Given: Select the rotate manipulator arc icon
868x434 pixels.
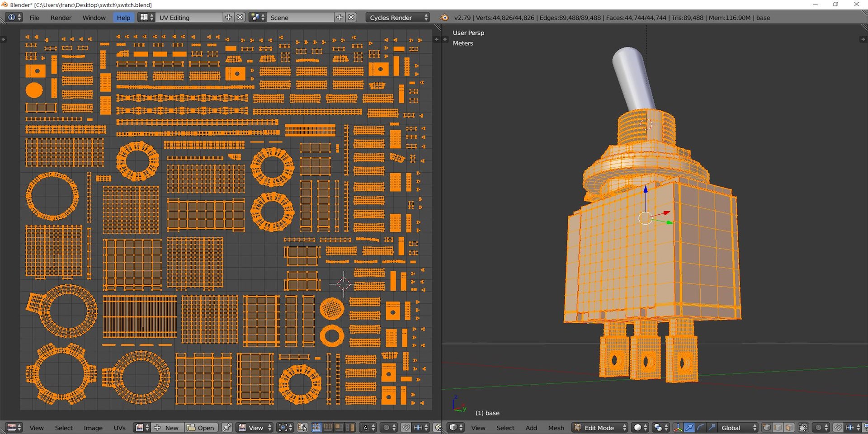Looking at the screenshot, I should pos(700,428).
